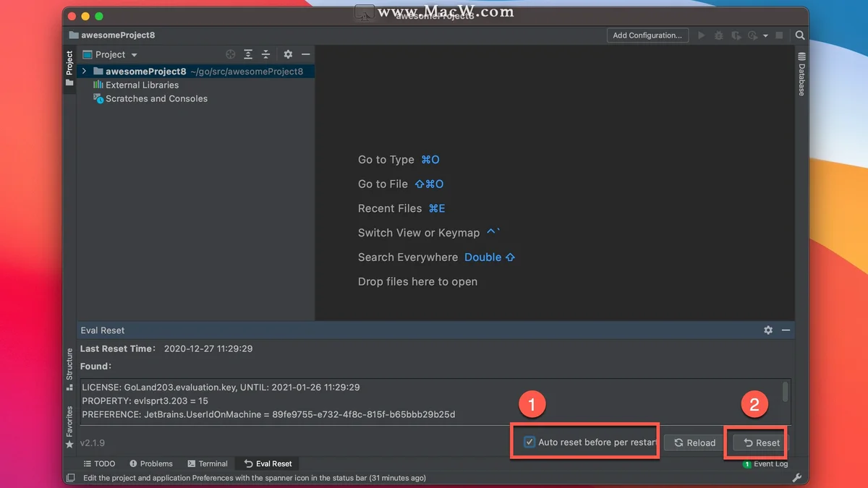Image resolution: width=868 pixels, height=488 pixels.
Task: Click Switch View or Keymap hint
Action: (419, 233)
